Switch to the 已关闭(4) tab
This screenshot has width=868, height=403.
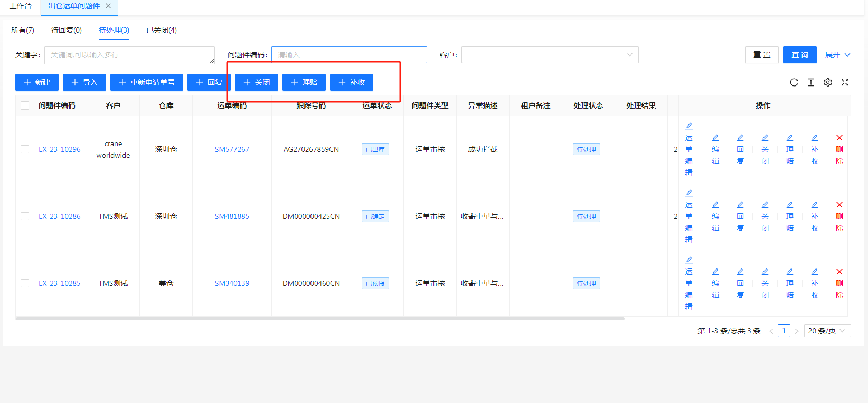(x=161, y=30)
